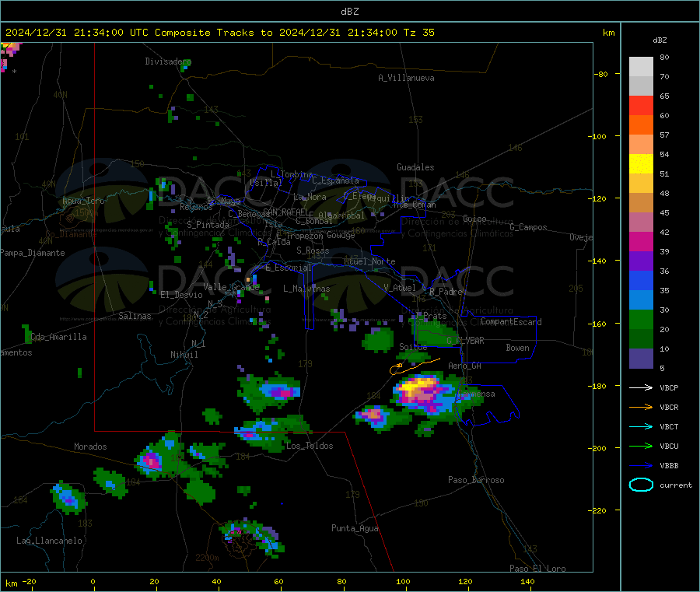Click the orange VBCR arrow legend symbol
Screen dimensions: 700x592
(641, 407)
